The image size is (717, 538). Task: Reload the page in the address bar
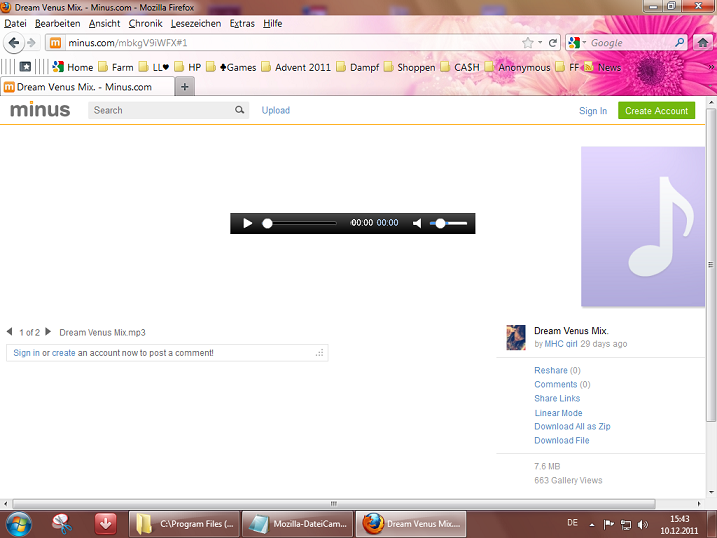click(x=552, y=43)
